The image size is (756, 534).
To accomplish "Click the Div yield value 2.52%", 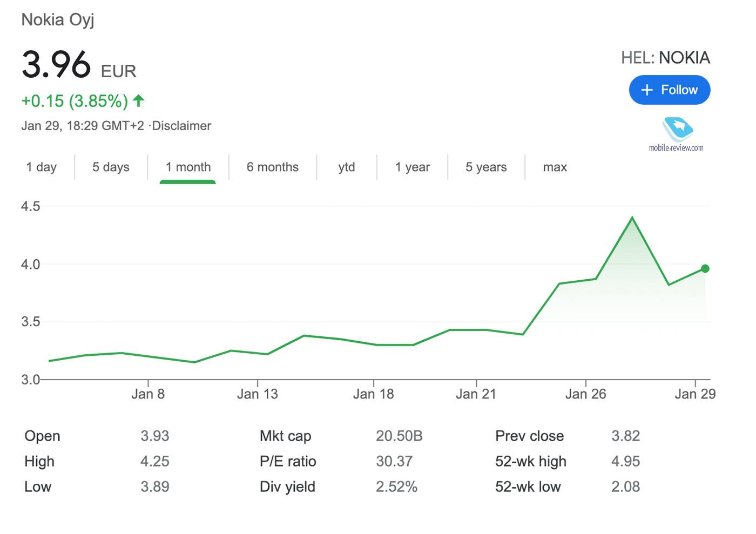I will (397, 487).
